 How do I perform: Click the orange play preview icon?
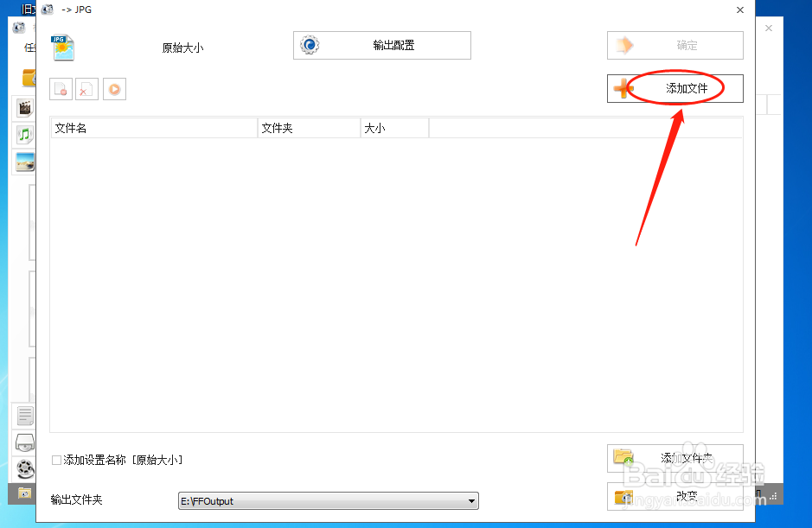(x=114, y=89)
